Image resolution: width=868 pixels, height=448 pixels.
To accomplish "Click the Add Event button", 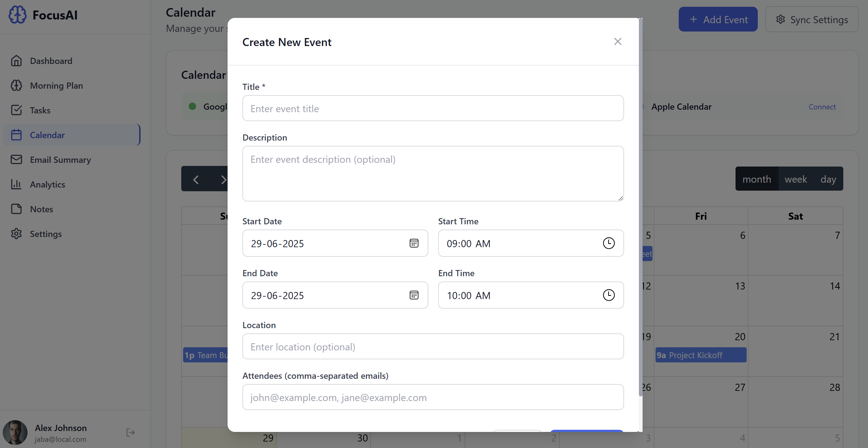I will (718, 19).
